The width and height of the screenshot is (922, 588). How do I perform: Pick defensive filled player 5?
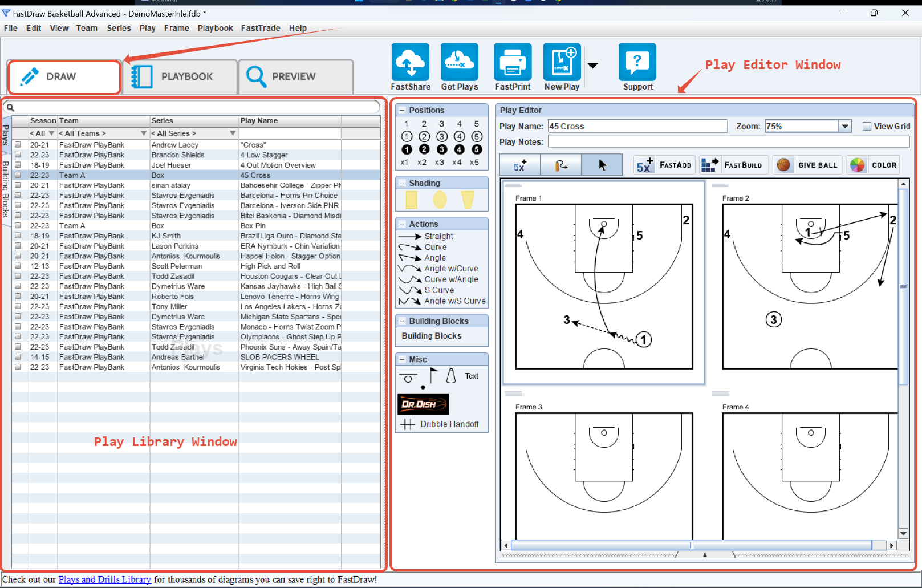(477, 149)
